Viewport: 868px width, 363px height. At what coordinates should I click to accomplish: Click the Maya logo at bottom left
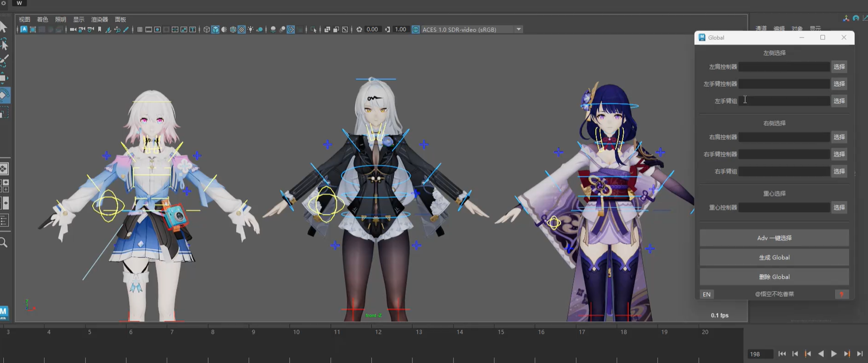(x=4, y=312)
